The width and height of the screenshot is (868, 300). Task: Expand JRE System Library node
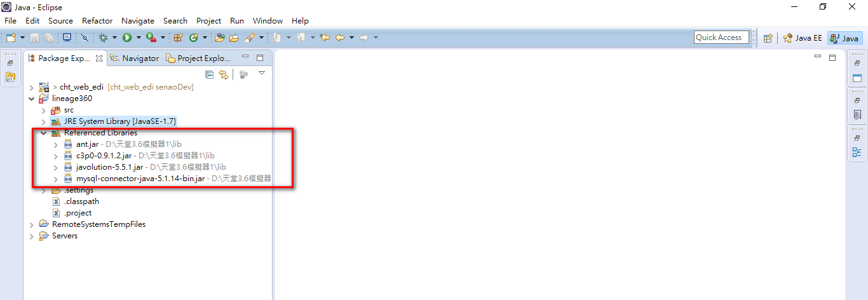point(43,121)
